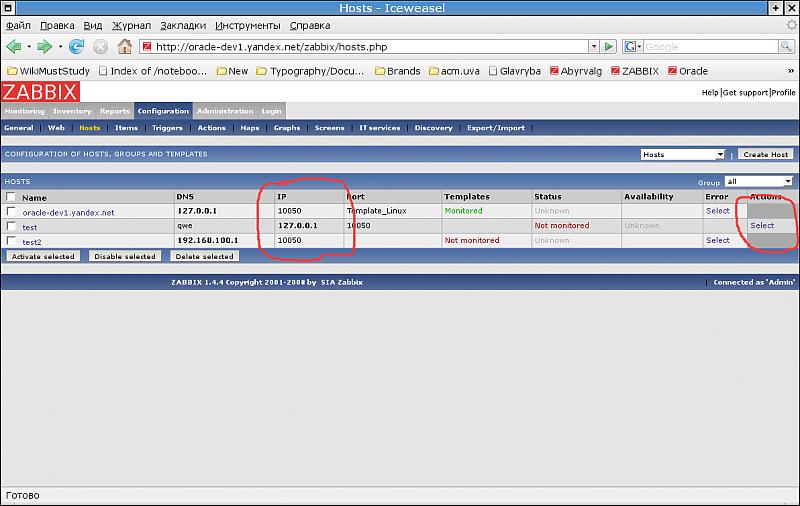
Task: Open the Журнал menu
Action: click(132, 26)
